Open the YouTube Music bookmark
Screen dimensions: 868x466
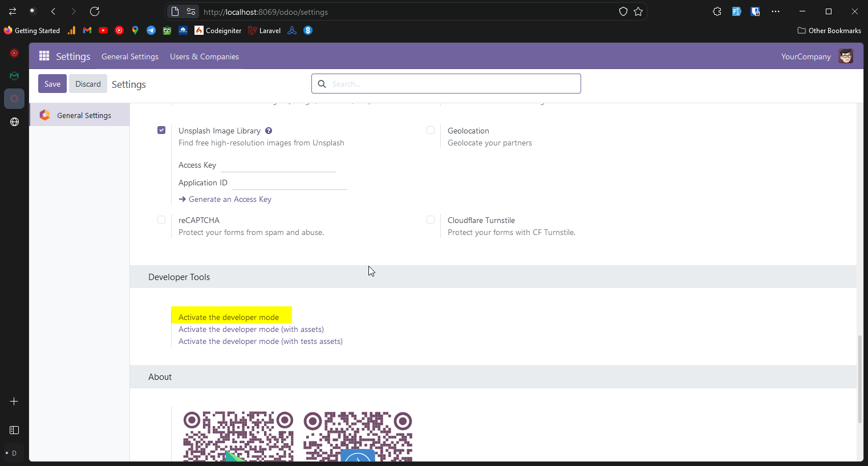coord(119,30)
